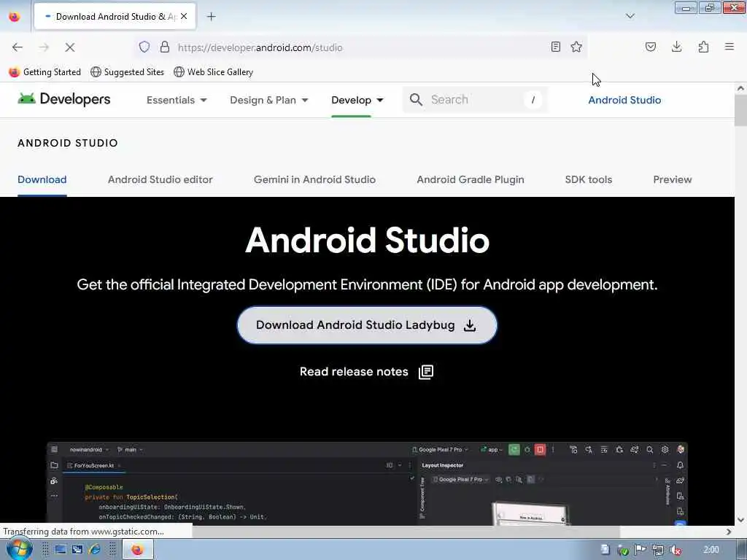Toggle reader view in address bar

[555, 47]
